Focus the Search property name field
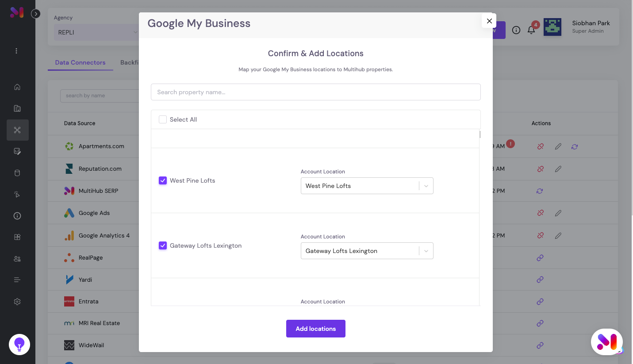This screenshot has width=633, height=364. 316,92
